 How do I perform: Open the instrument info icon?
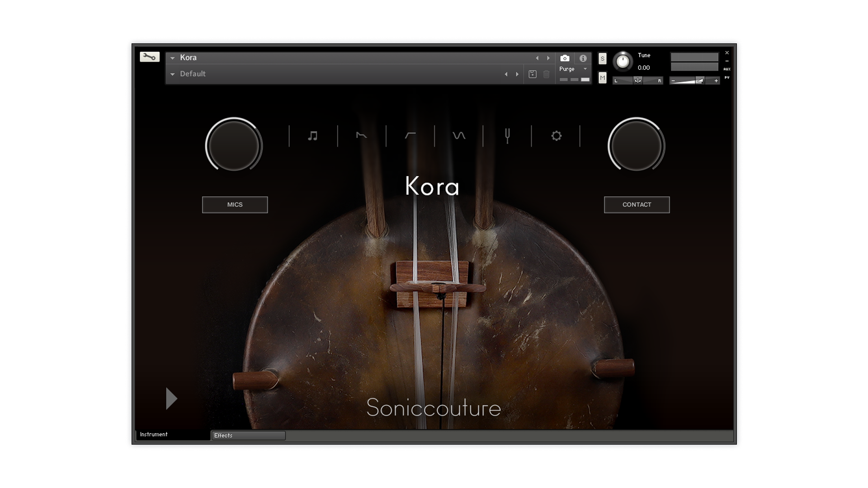tap(583, 58)
